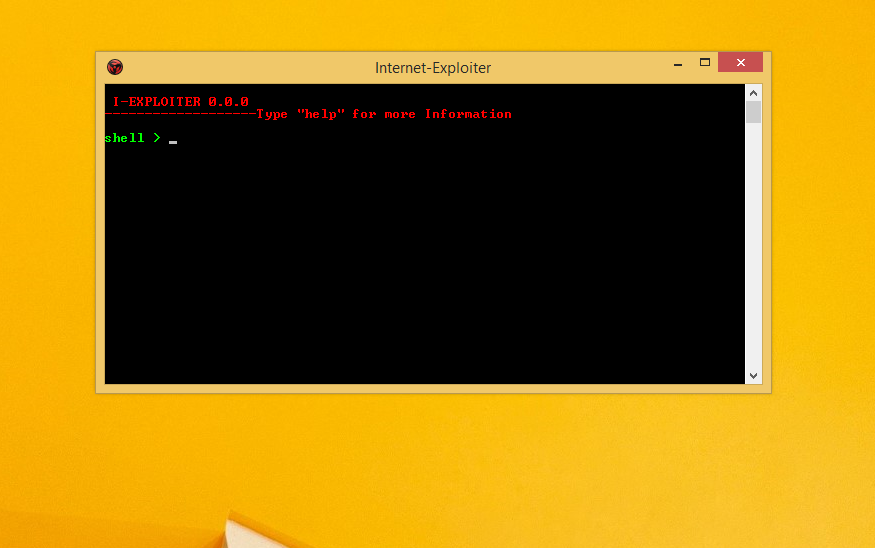Maximize the Internet-Exploiter window
The width and height of the screenshot is (875, 548).
[705, 63]
